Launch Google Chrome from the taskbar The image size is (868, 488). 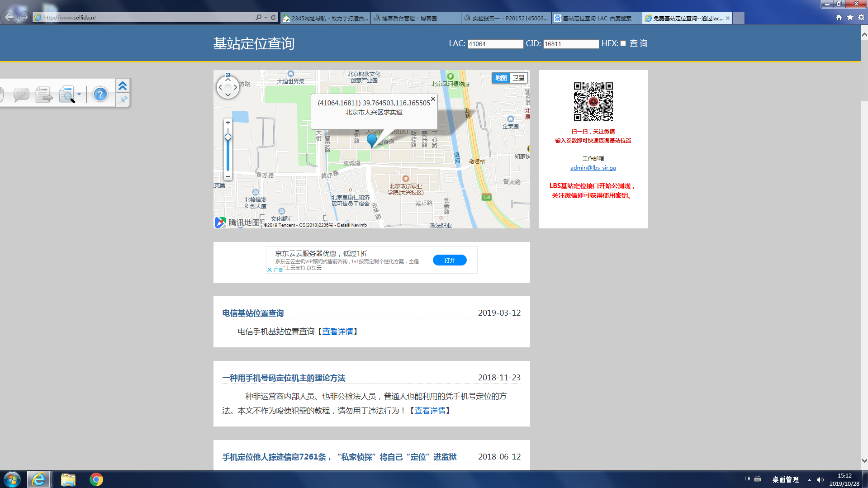[x=96, y=479]
